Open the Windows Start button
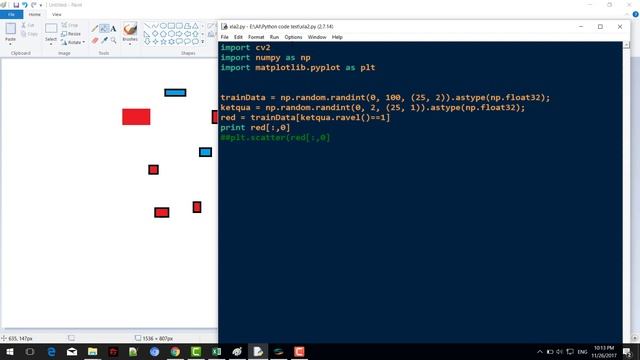Image resolution: width=640 pixels, height=360 pixels. click(x=10, y=351)
